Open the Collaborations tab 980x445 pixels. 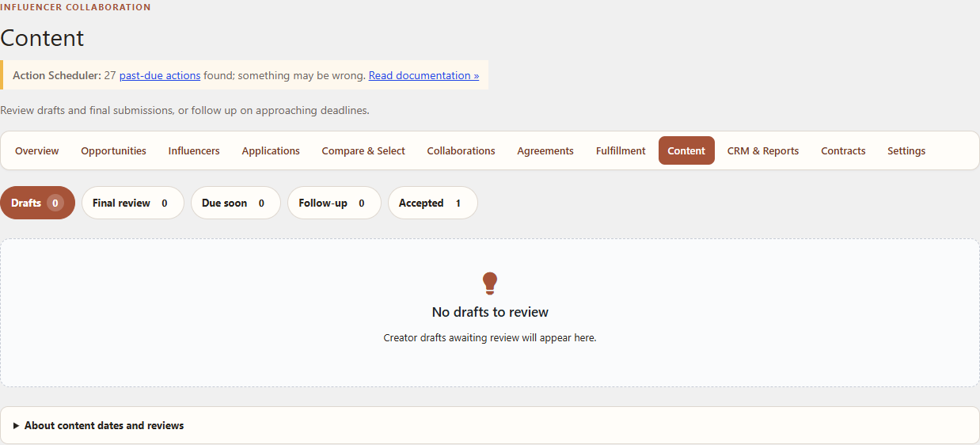pyautogui.click(x=461, y=150)
